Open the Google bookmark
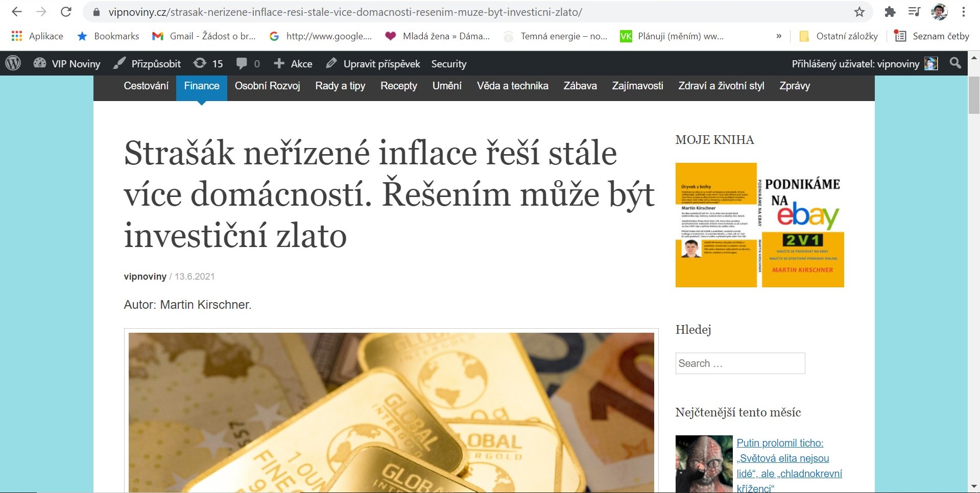Image resolution: width=980 pixels, height=493 pixels. (x=321, y=36)
